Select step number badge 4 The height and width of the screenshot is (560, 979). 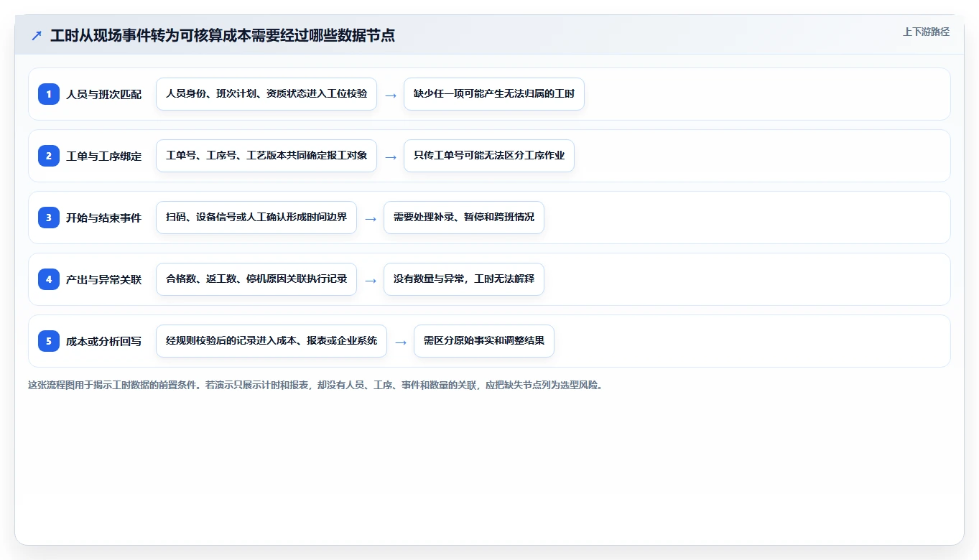(49, 279)
